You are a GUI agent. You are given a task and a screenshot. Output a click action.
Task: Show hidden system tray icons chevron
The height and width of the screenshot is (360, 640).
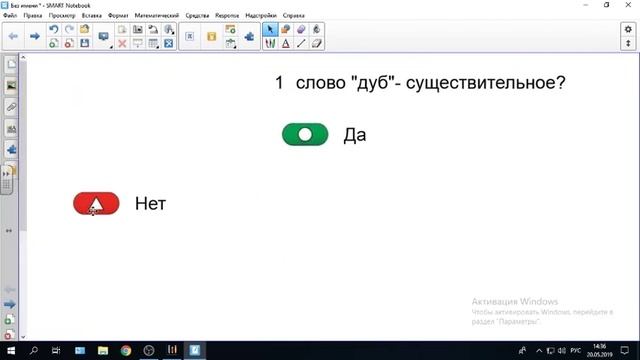(x=539, y=351)
